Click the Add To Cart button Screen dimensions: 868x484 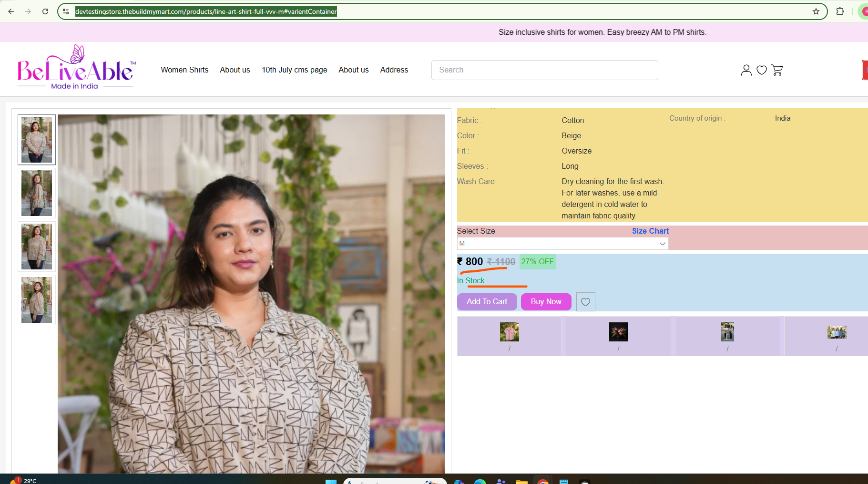coord(487,302)
